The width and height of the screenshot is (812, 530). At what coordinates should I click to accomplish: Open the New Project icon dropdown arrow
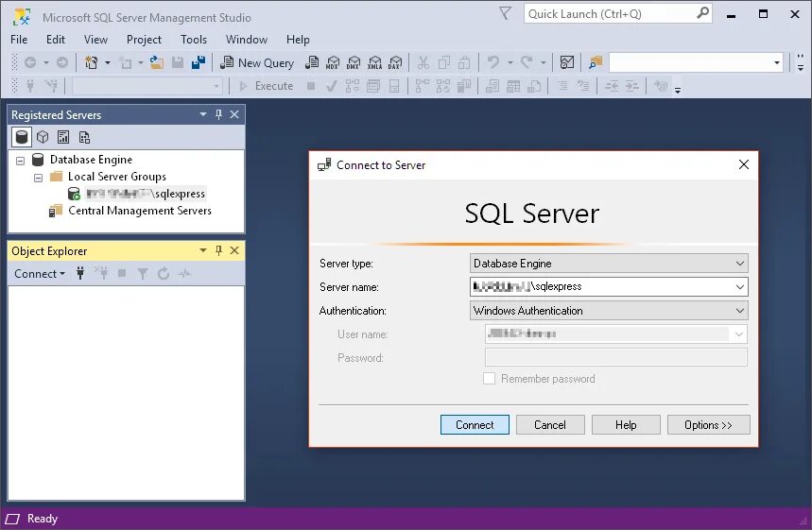(108, 62)
